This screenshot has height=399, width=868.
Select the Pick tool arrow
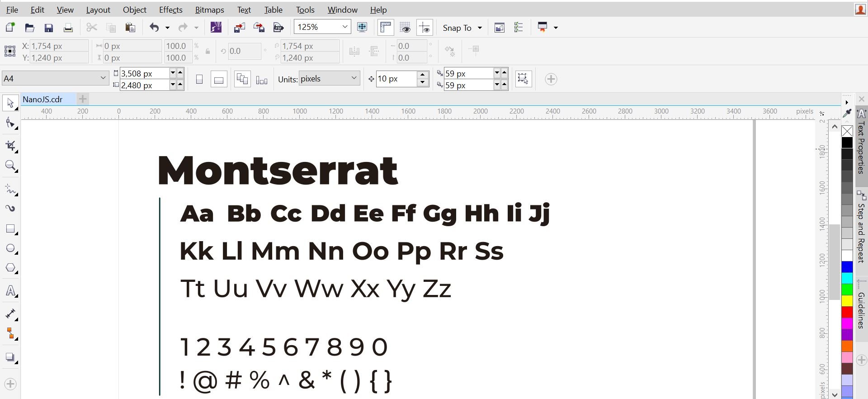11,104
